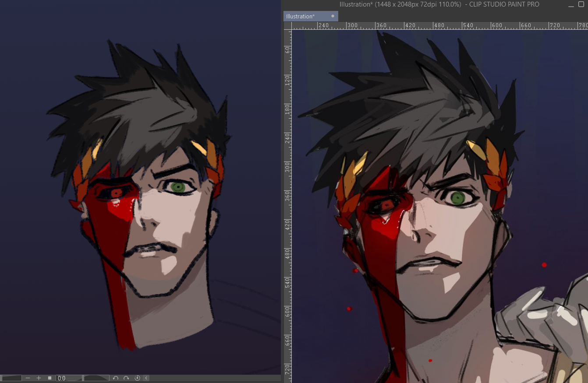Click the horizontal ruler above the canvas
588x383 pixels.
pyautogui.click(x=440, y=26)
